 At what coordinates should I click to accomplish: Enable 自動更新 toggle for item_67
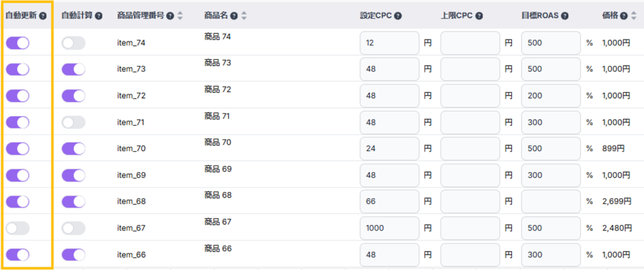(18, 228)
